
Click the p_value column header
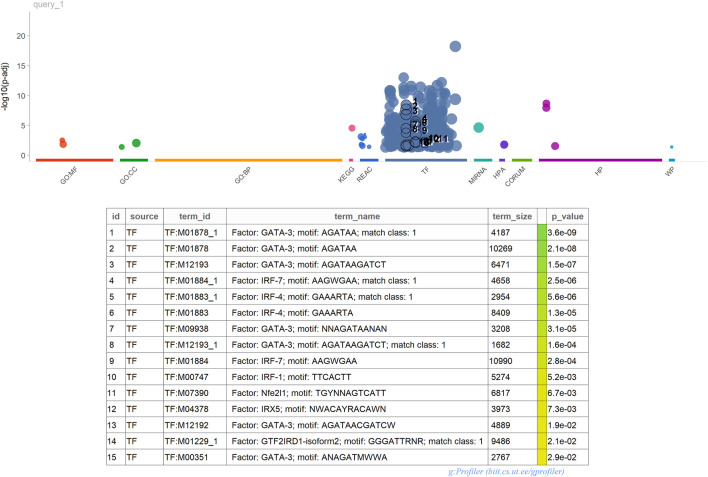566,215
